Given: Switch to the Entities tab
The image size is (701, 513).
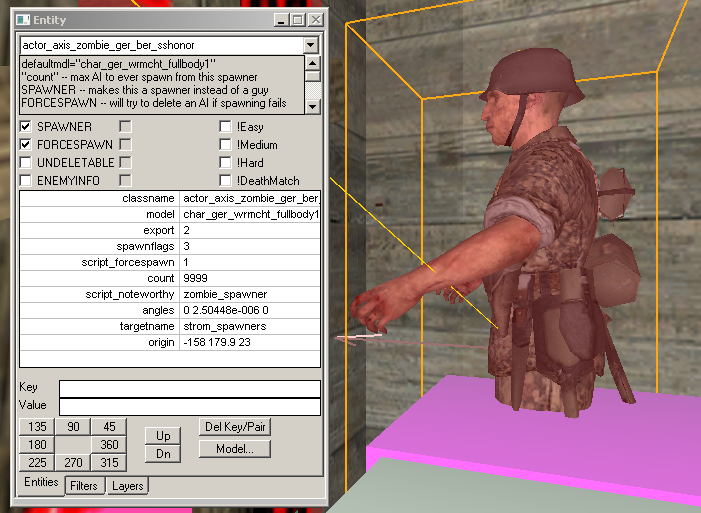Looking at the screenshot, I should tap(41, 482).
